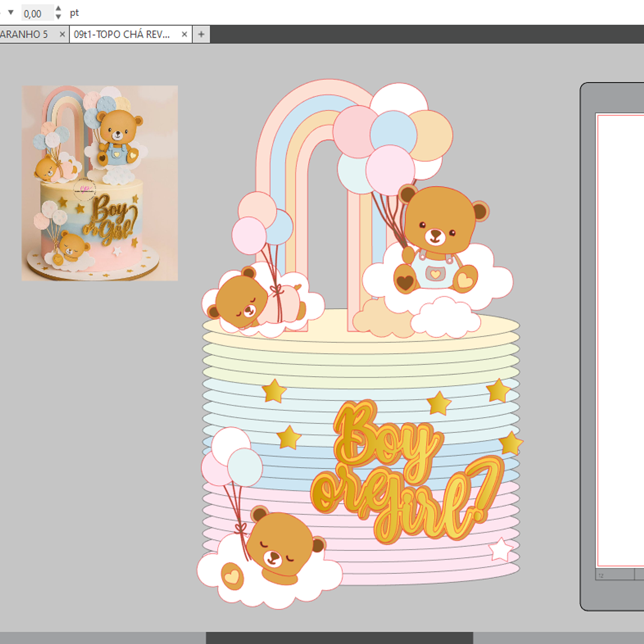The image size is (644, 644).
Task: Click the 0,00 pt value input field
Action: (x=36, y=13)
